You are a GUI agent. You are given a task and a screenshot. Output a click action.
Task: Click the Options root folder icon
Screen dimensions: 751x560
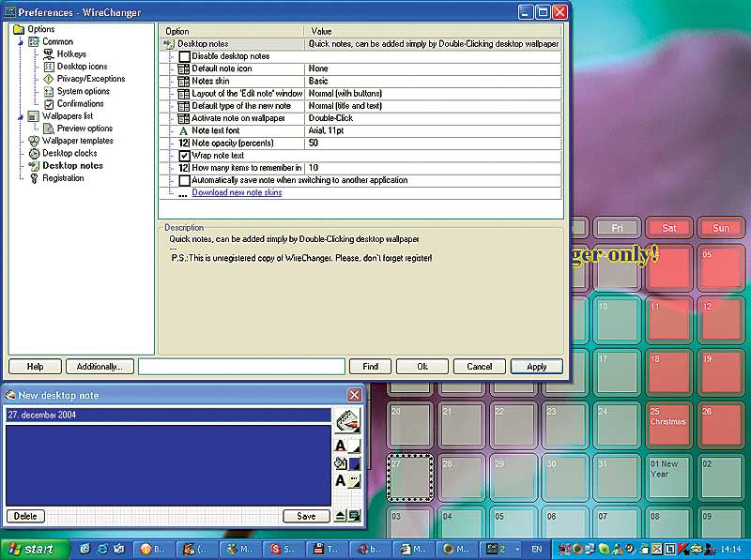19,29
